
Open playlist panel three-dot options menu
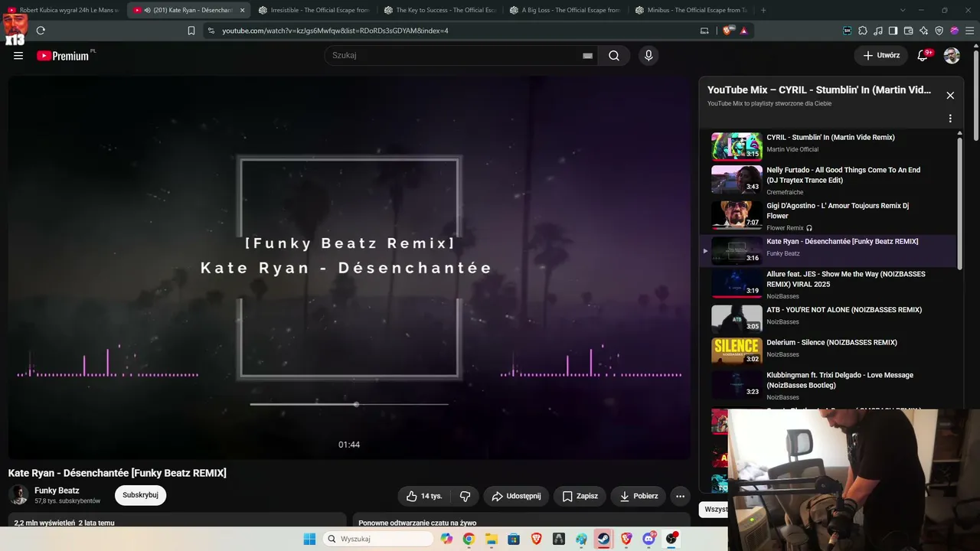(950, 119)
